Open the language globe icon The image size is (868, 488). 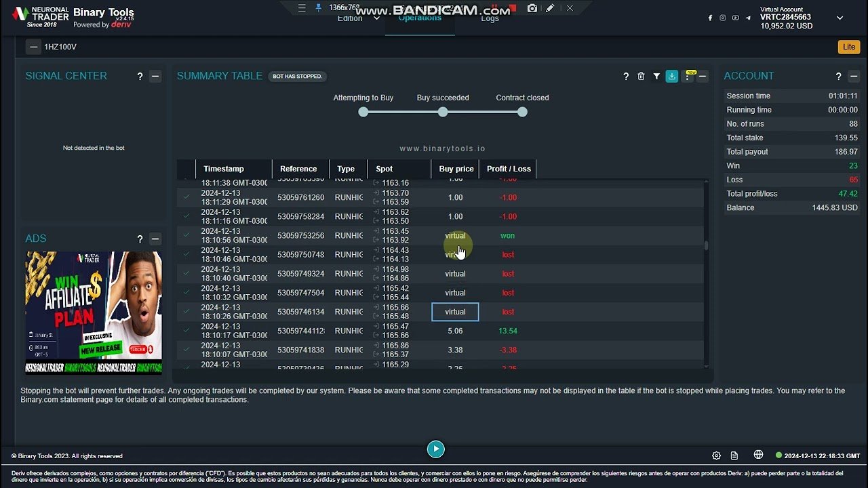pos(758,455)
